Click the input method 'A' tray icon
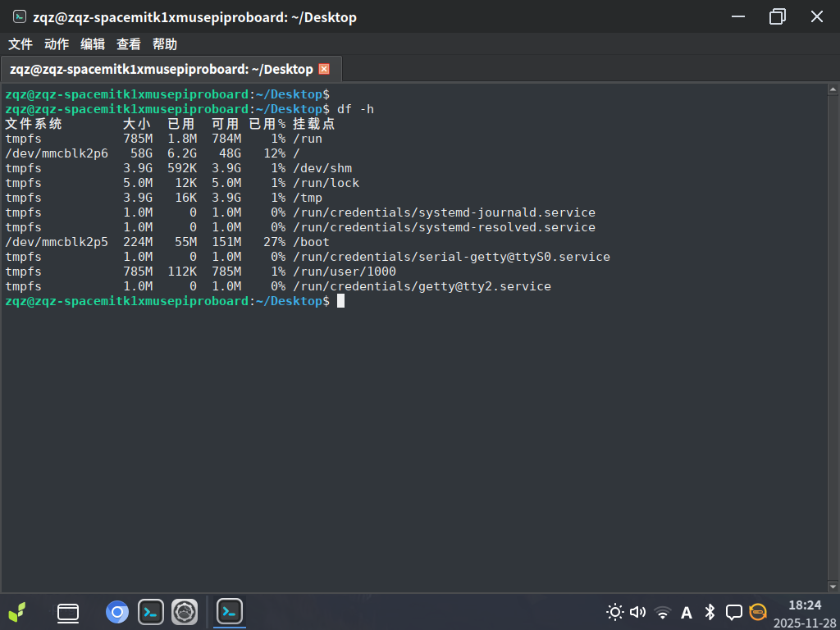This screenshot has width=840, height=630. tap(687, 612)
